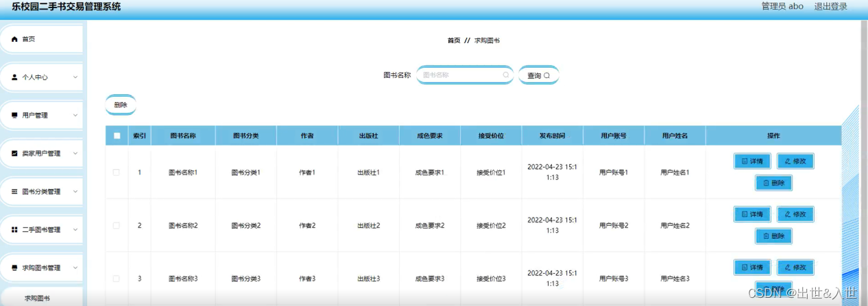This screenshot has width=868, height=306.
Task: Click the 查询 search button
Action: [x=538, y=75]
